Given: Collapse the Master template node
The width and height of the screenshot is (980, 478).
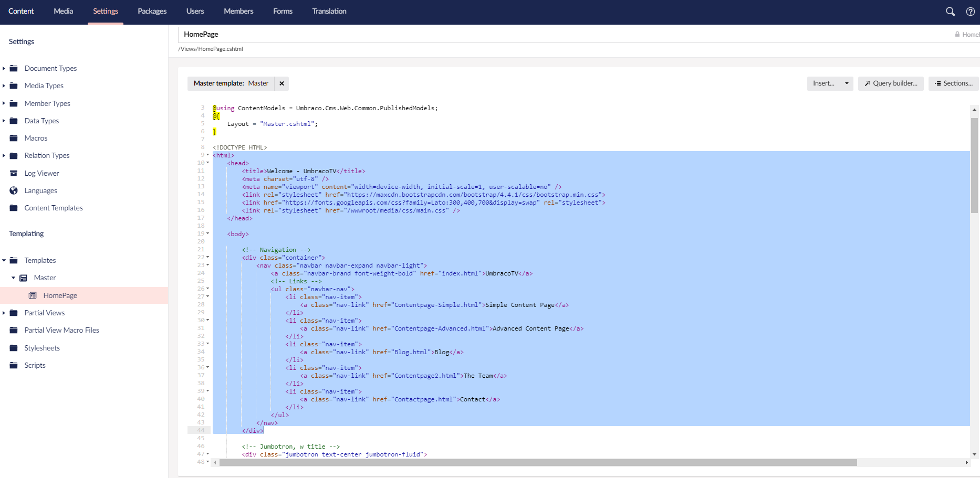Looking at the screenshot, I should [13, 278].
